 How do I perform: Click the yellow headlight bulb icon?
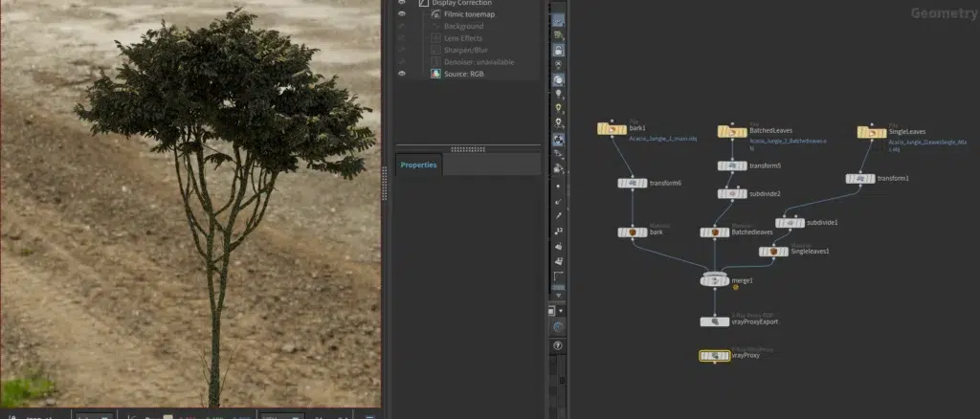(x=558, y=109)
